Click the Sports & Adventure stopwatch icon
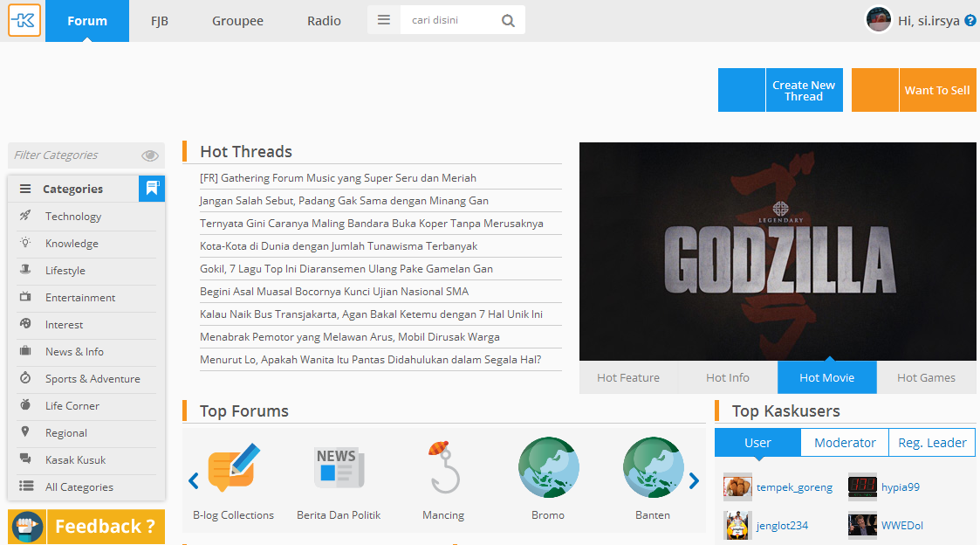This screenshot has height=545, width=980. pyautogui.click(x=25, y=378)
